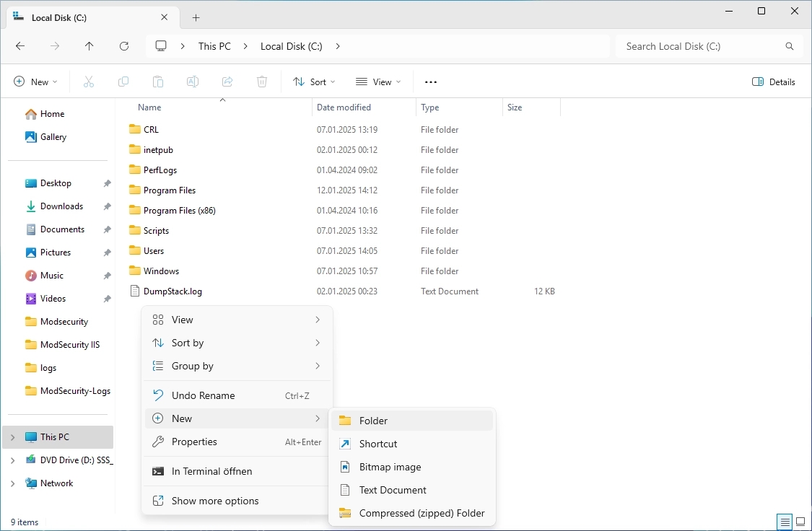Click the Copy icon in toolbar
Viewport: 812px width, 531px height.
tap(123, 82)
